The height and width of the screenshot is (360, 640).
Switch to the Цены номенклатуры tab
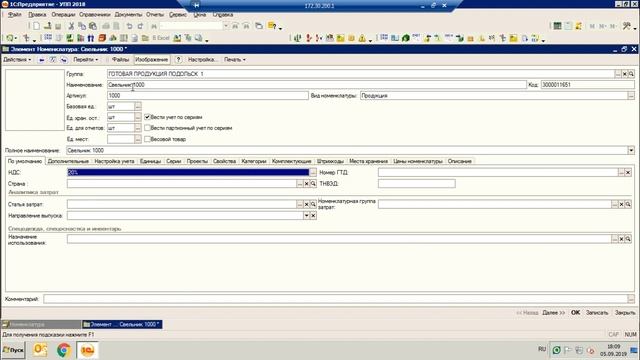tap(418, 162)
